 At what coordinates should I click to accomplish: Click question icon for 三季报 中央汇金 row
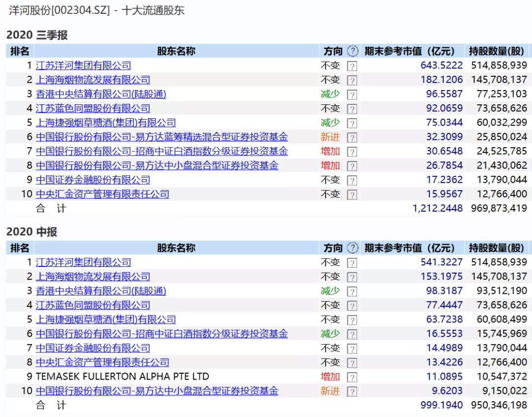tap(352, 194)
